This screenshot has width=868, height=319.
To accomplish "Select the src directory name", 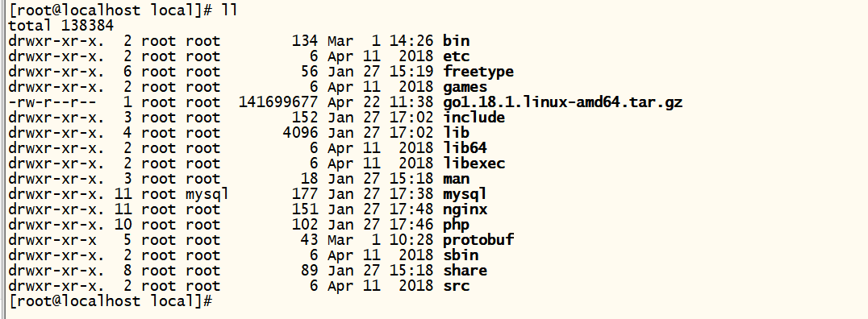I will [x=456, y=286].
